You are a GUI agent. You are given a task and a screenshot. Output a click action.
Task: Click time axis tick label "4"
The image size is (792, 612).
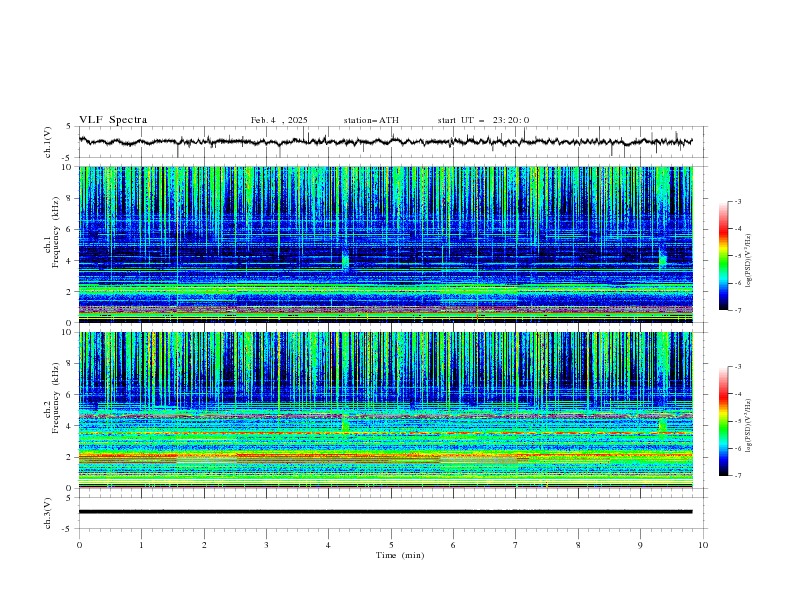pos(328,545)
